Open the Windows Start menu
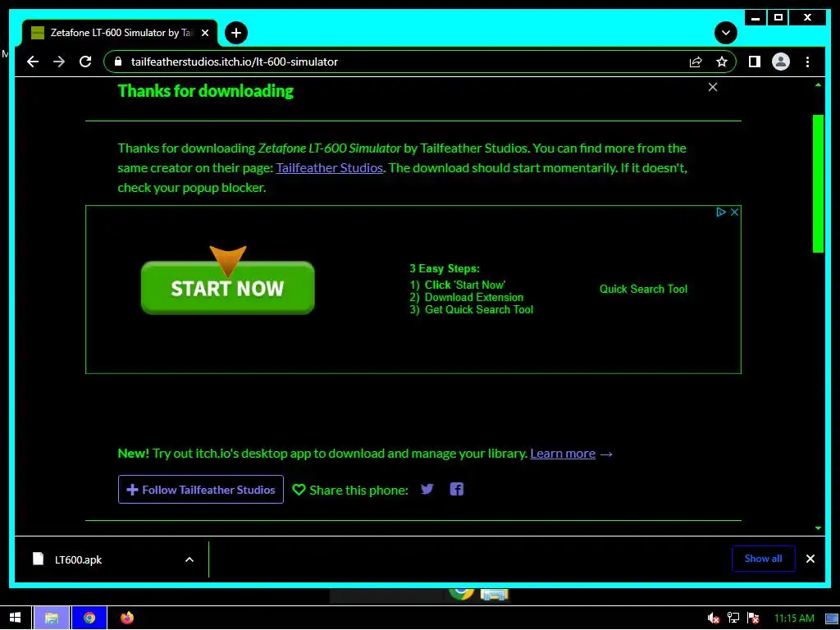This screenshot has height=630, width=840. click(x=15, y=618)
